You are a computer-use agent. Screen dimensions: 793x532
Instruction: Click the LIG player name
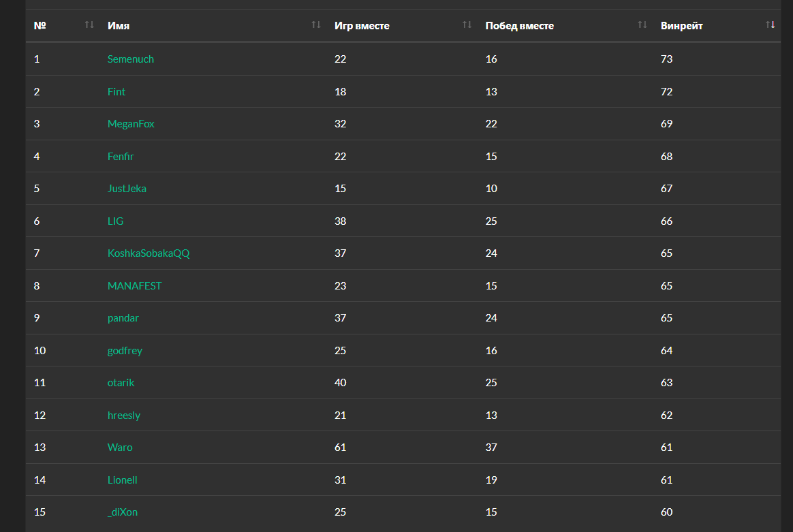point(116,221)
